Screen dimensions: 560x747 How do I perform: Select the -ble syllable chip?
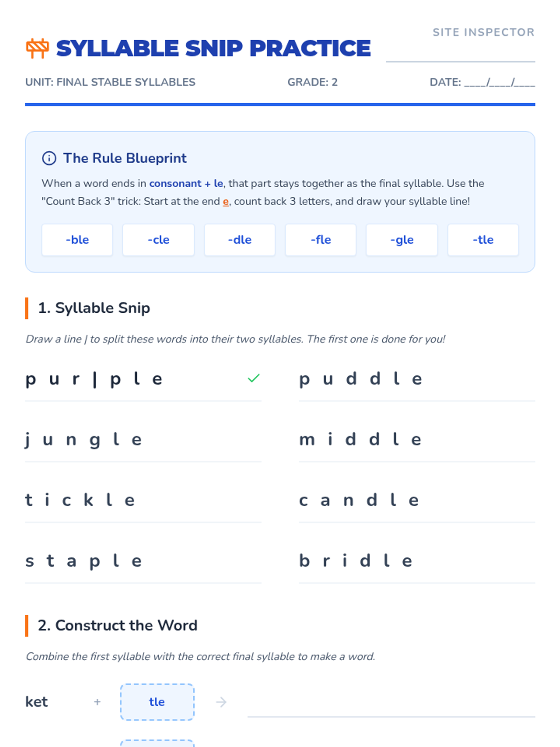tap(77, 240)
